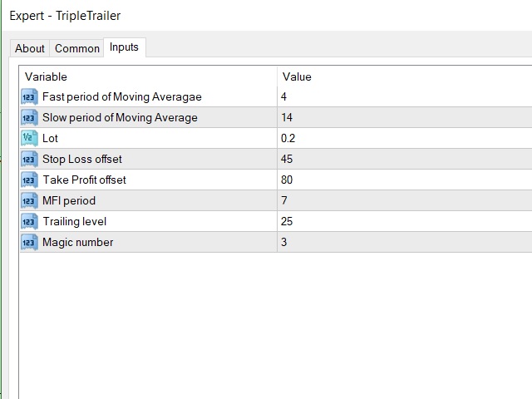Click the MFI period icon

[29, 200]
